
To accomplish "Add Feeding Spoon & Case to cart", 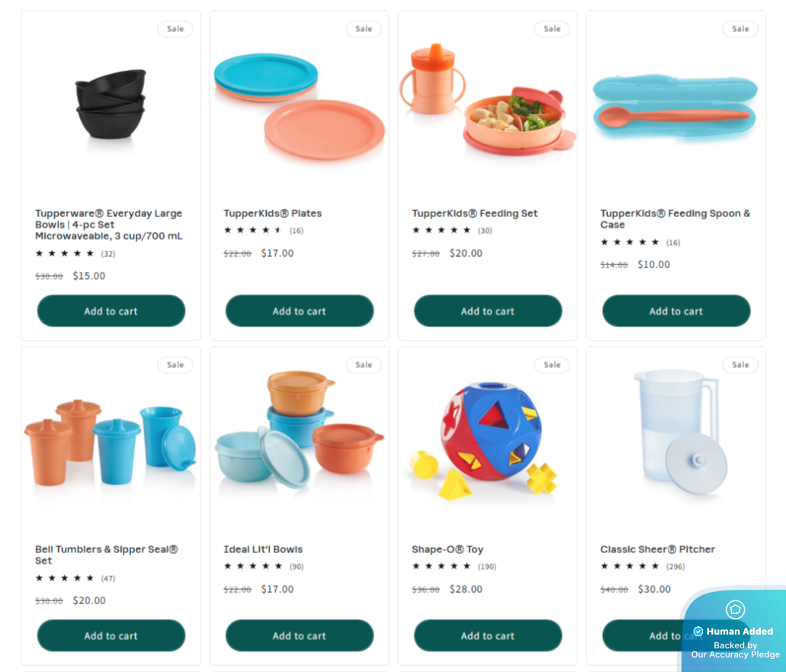I will [677, 311].
